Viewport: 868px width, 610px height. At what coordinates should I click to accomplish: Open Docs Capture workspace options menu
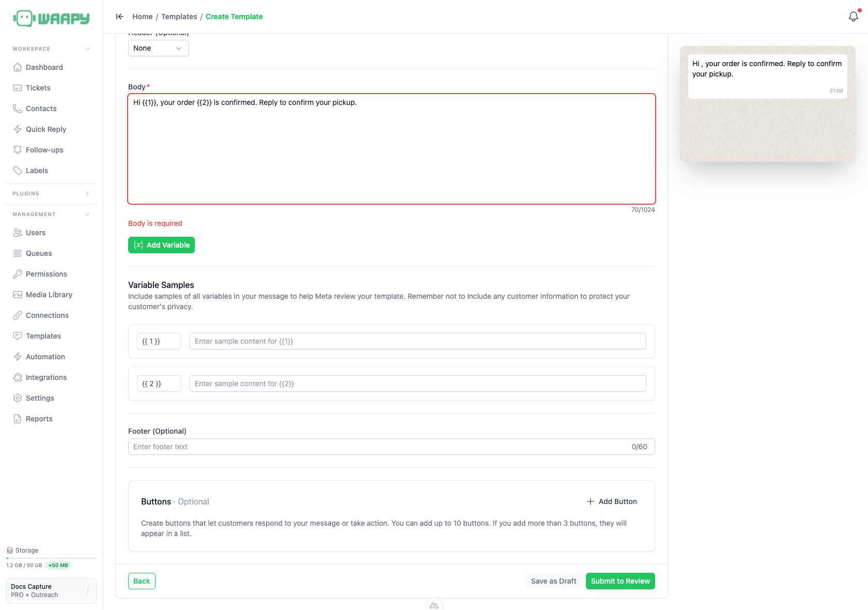[88, 591]
